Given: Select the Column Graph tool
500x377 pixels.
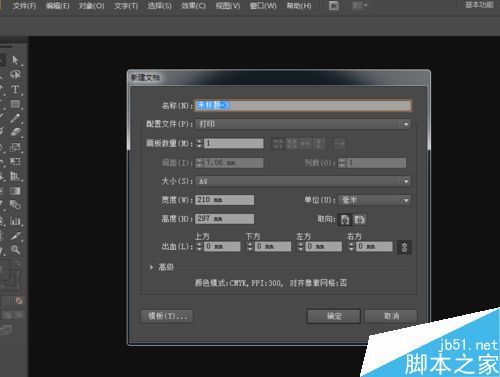Looking at the screenshot, I should (15, 220).
